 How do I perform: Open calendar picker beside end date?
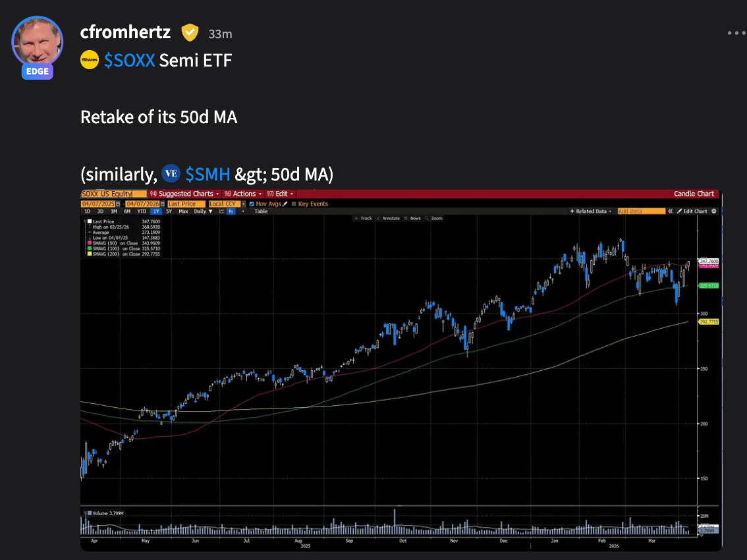163,204
